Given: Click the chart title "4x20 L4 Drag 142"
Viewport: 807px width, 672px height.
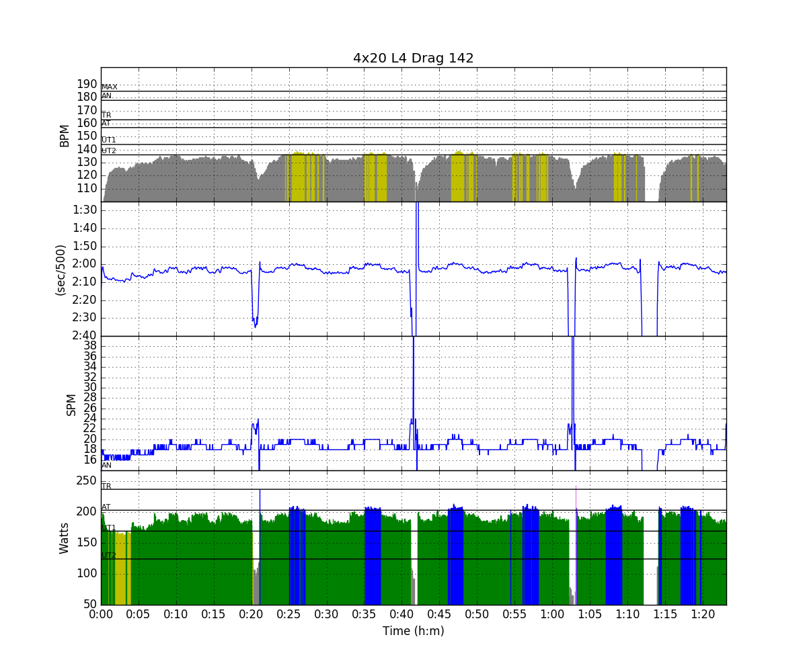Looking at the screenshot, I should 413,58.
